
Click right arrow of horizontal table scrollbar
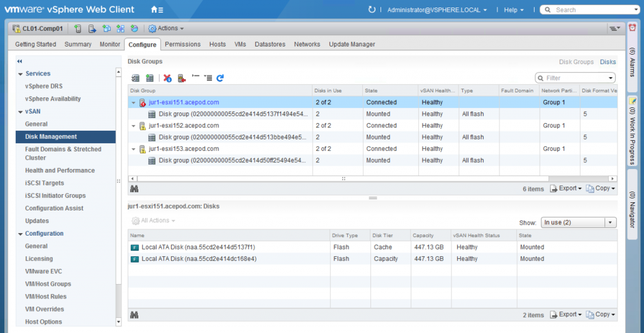point(613,179)
